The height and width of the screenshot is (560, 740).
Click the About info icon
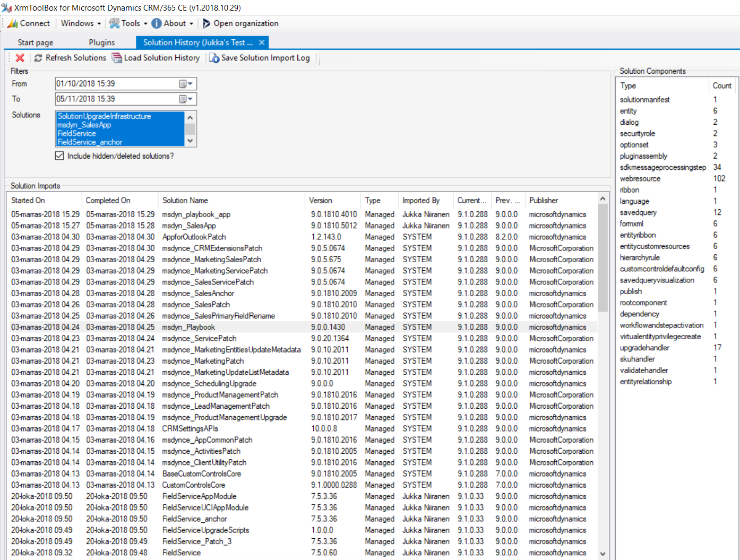(x=157, y=23)
